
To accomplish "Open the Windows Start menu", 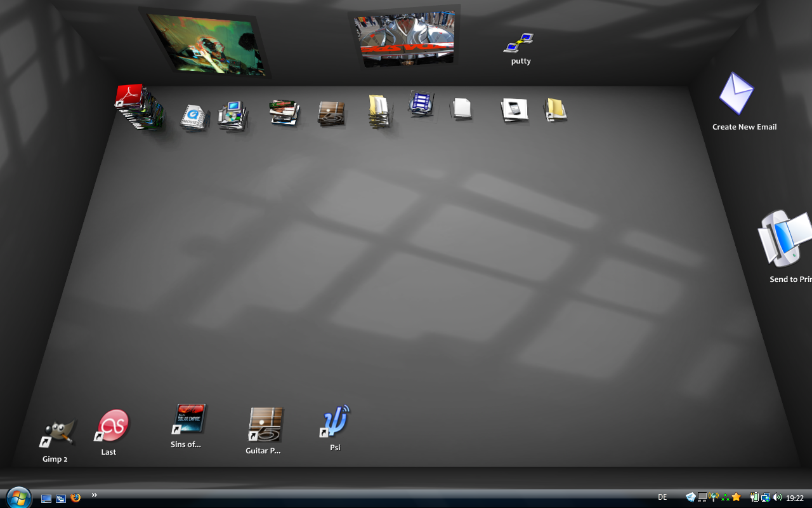I will [x=18, y=497].
